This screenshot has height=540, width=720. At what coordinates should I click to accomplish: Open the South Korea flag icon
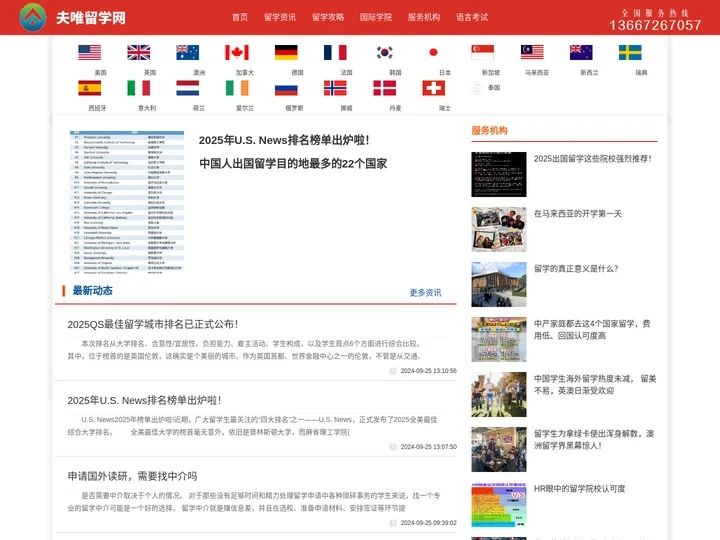point(384,52)
